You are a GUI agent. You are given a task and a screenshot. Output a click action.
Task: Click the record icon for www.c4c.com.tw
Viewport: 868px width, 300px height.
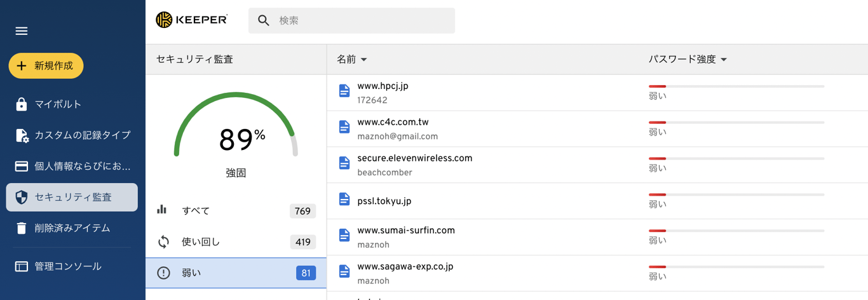(x=344, y=127)
